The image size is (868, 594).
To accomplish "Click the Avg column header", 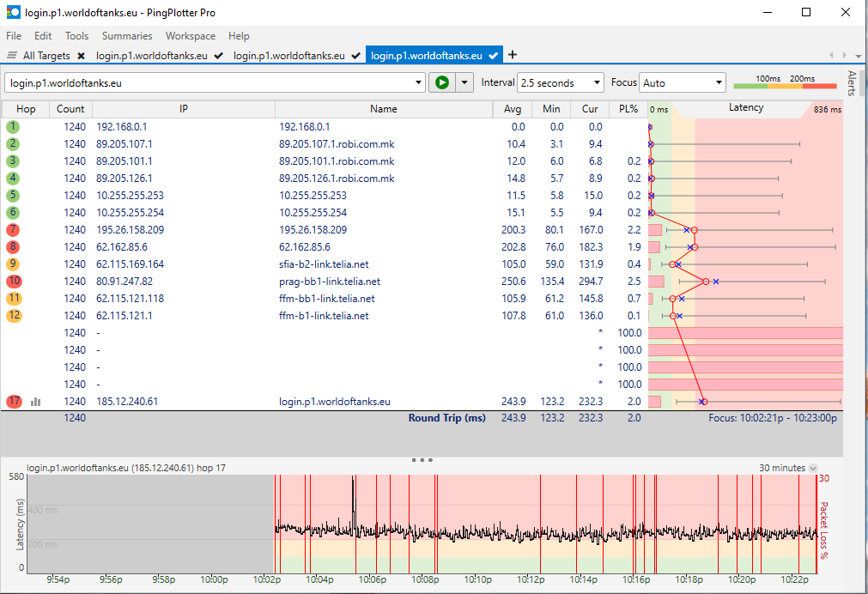I will click(x=513, y=109).
